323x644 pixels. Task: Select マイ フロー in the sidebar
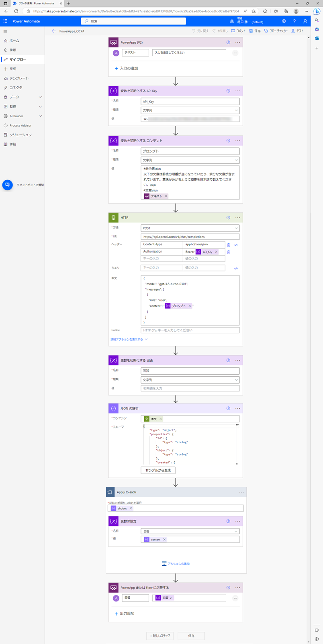[x=22, y=59]
